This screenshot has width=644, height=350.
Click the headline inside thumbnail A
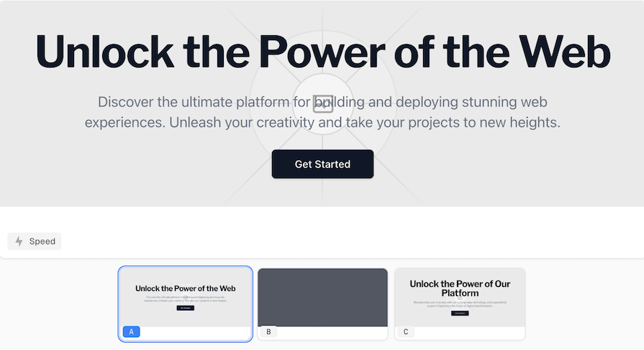pyautogui.click(x=185, y=288)
